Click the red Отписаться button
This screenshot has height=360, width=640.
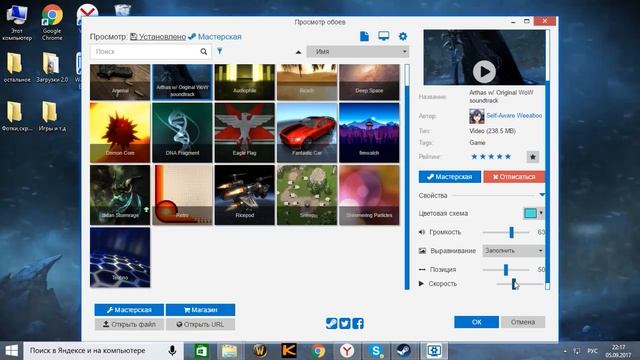514,177
